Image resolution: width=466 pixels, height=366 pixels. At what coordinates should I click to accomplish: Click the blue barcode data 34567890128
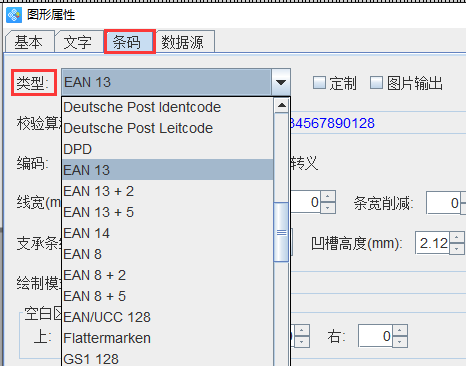coord(332,123)
